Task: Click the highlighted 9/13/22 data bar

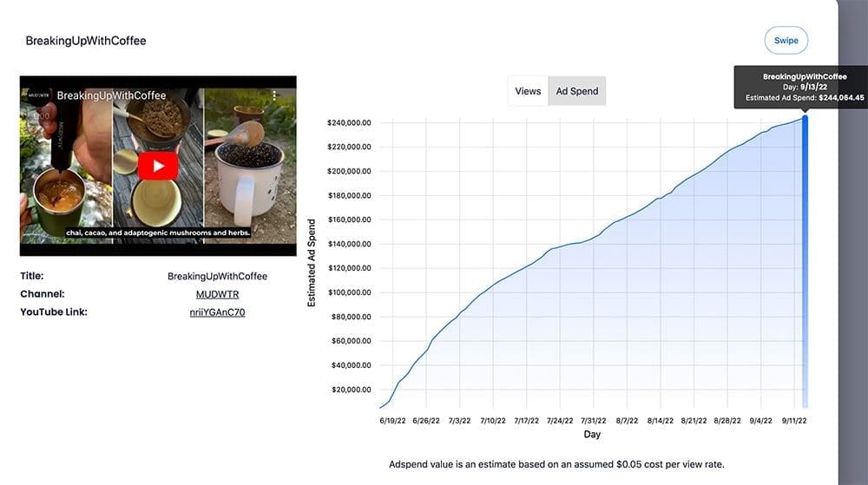Action: (x=805, y=262)
